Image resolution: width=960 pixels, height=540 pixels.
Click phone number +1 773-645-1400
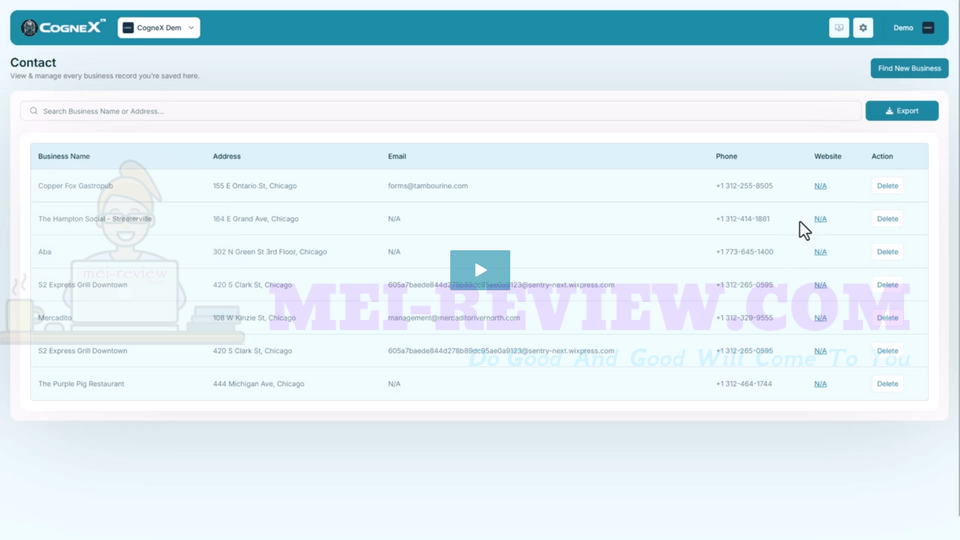[744, 252]
